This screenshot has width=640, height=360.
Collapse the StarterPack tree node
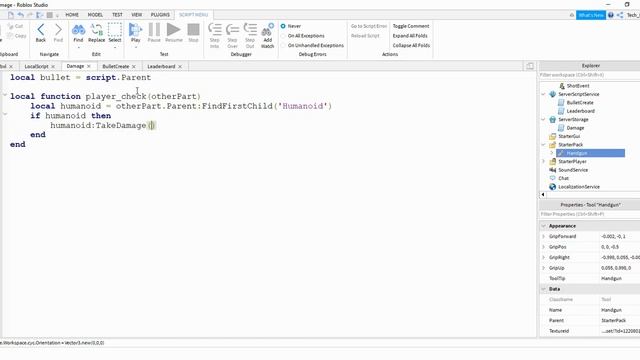(x=543, y=145)
